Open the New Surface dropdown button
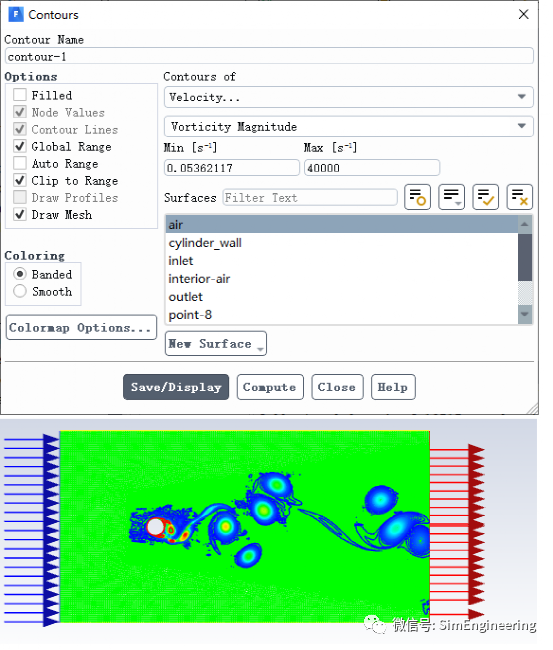 (x=216, y=344)
